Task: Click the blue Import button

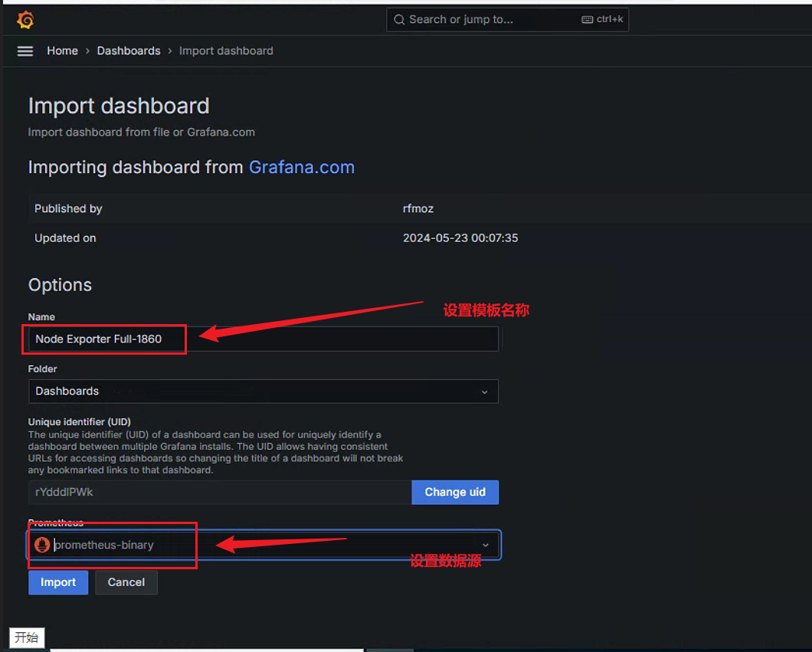Action: (x=58, y=582)
